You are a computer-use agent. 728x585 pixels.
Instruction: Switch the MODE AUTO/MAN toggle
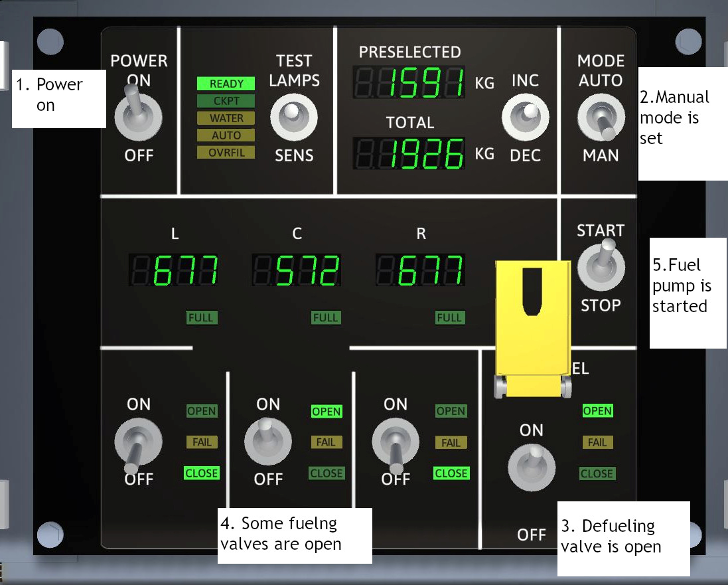601,118
